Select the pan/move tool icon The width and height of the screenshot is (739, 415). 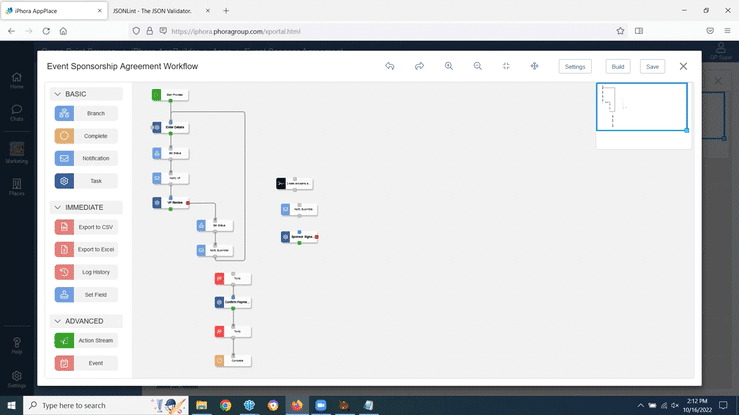(534, 66)
